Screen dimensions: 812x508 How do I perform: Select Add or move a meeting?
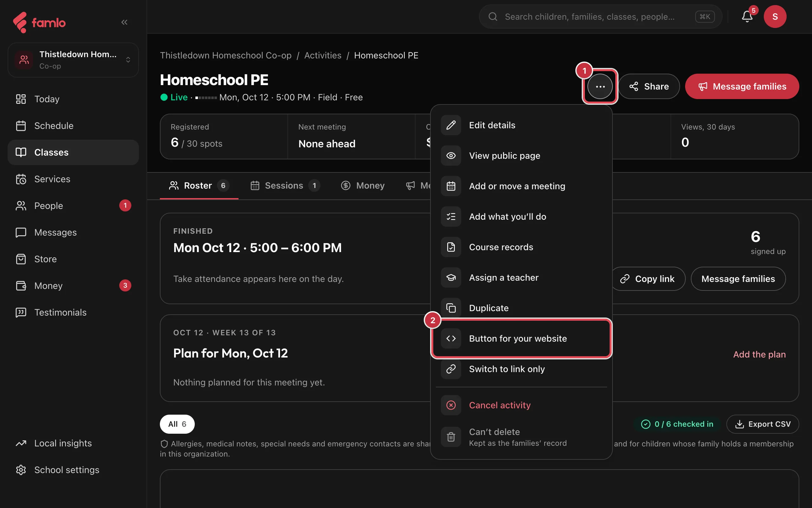click(x=521, y=186)
